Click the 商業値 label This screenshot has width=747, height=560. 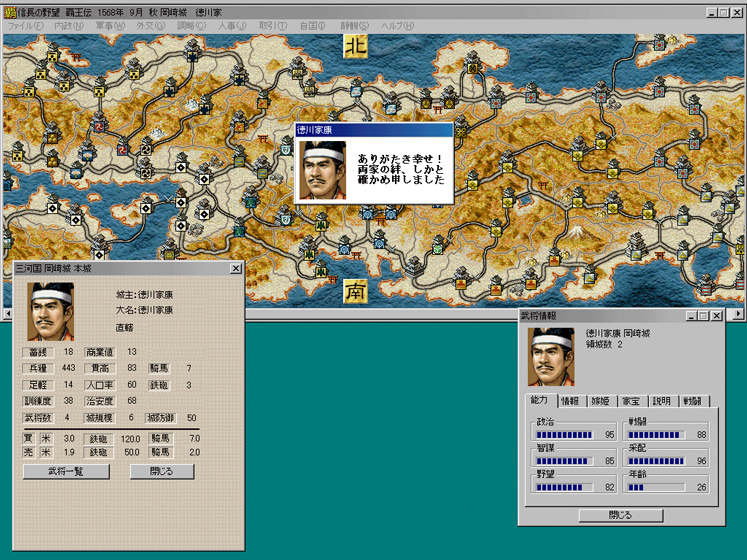[x=100, y=352]
